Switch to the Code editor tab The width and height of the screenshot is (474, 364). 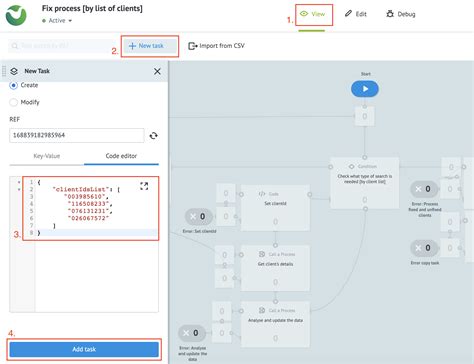coord(121,156)
